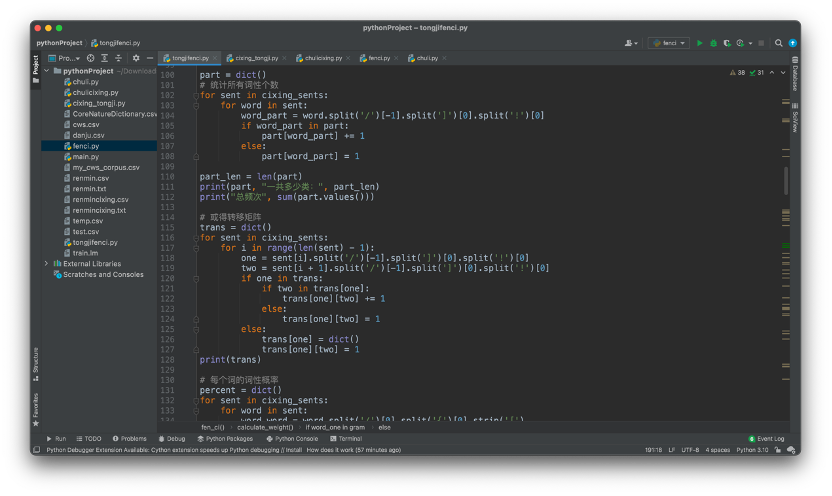Open the Python Packages tool window

[226, 439]
